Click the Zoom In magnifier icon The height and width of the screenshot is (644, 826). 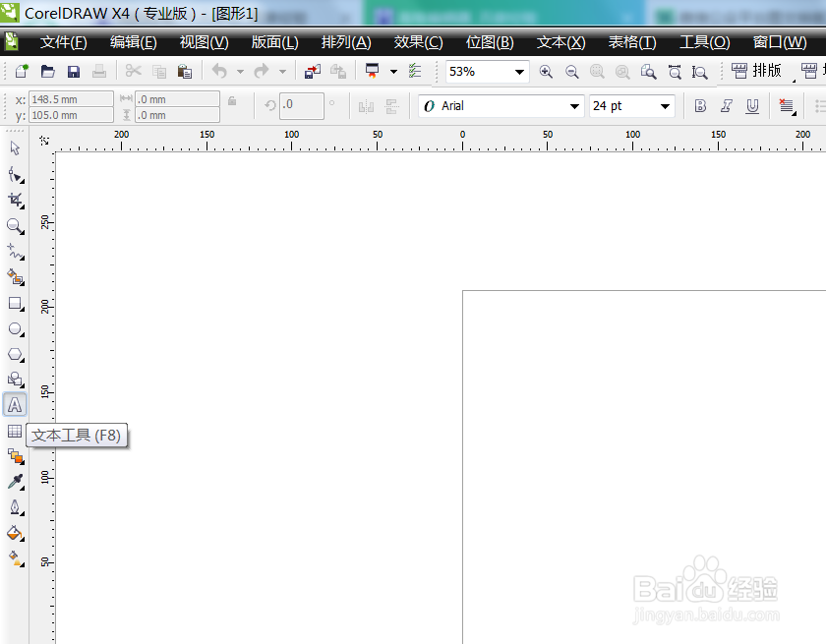pos(546,72)
